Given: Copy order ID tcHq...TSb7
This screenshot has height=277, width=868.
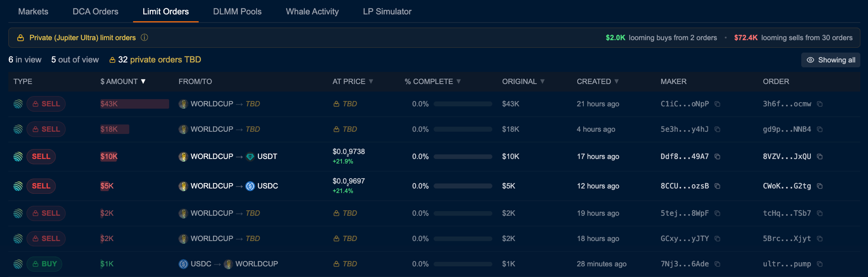Looking at the screenshot, I should [x=820, y=213].
